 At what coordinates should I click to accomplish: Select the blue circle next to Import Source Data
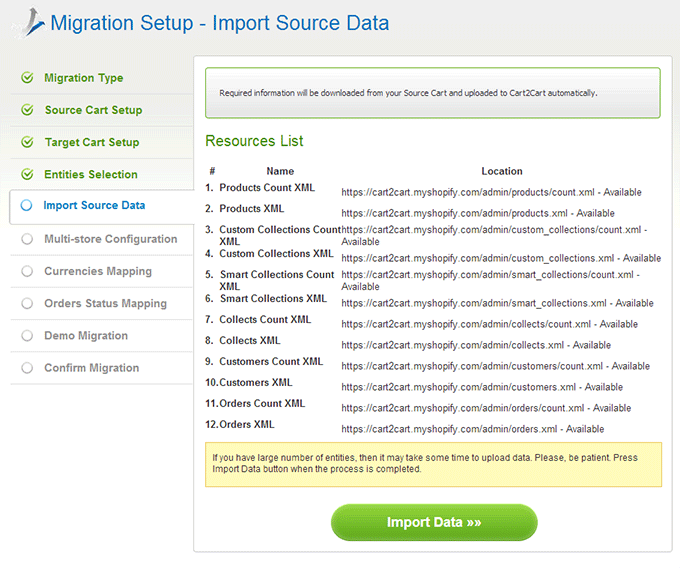pyautogui.click(x=26, y=205)
